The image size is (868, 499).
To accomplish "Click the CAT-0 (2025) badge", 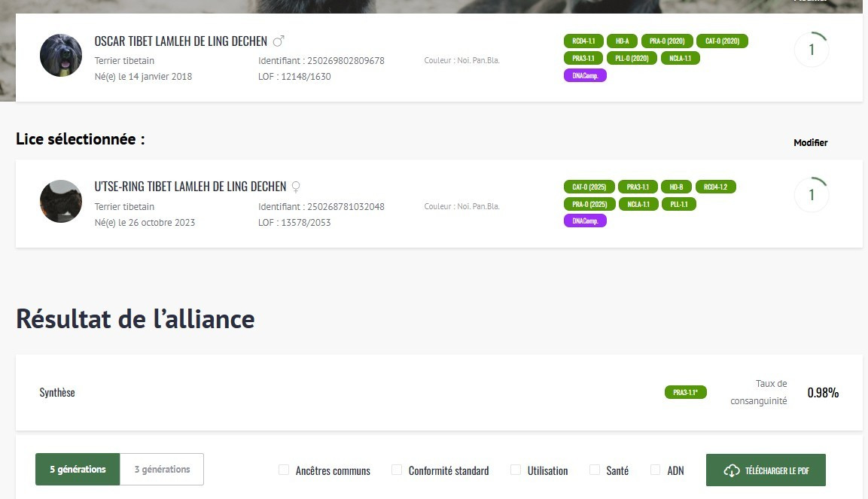I will [589, 187].
